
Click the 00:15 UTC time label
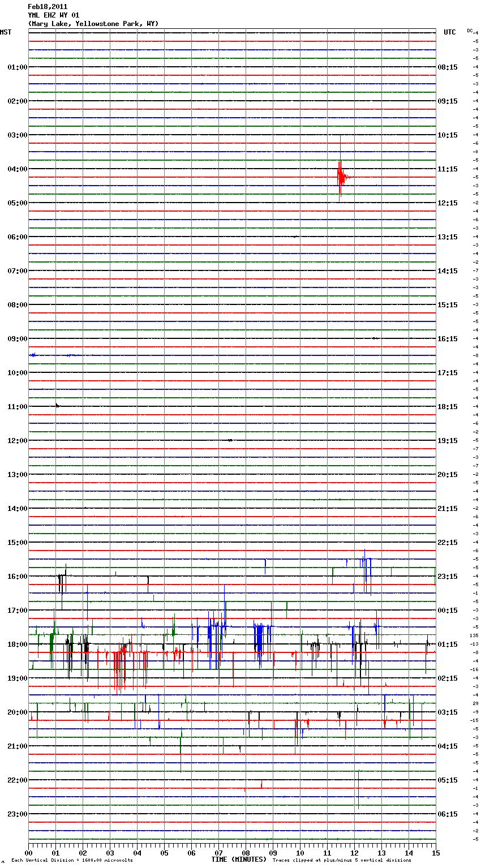click(x=448, y=611)
